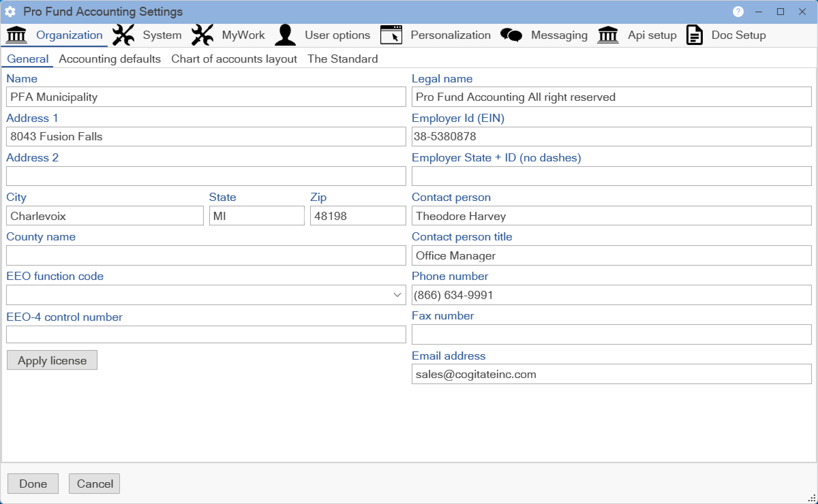Open Chart of accounts layout tab
The width and height of the screenshot is (818, 504).
(234, 59)
